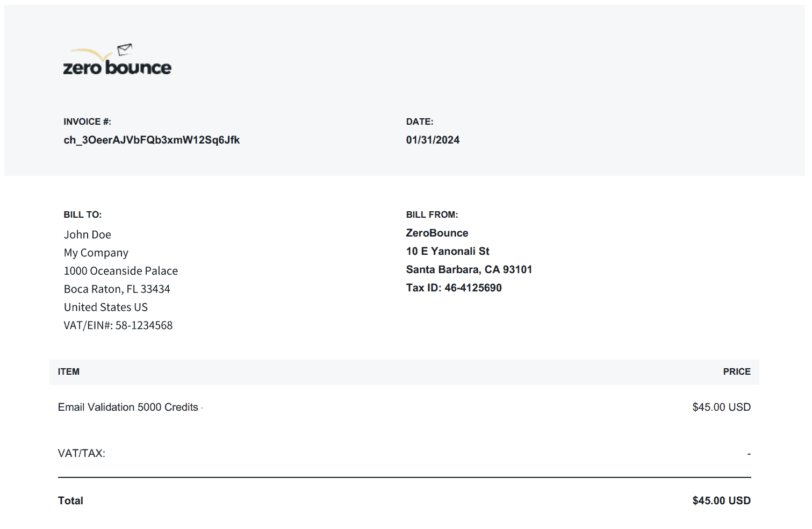812x529 pixels.
Task: Select the Santa Barbara, CA 93101 line
Action: (x=469, y=269)
